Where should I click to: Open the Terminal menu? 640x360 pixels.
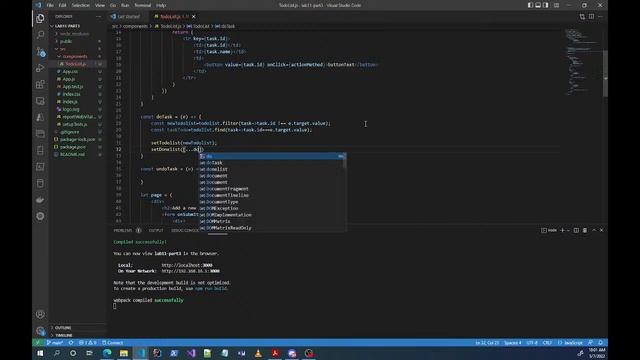pyautogui.click(x=142, y=5)
